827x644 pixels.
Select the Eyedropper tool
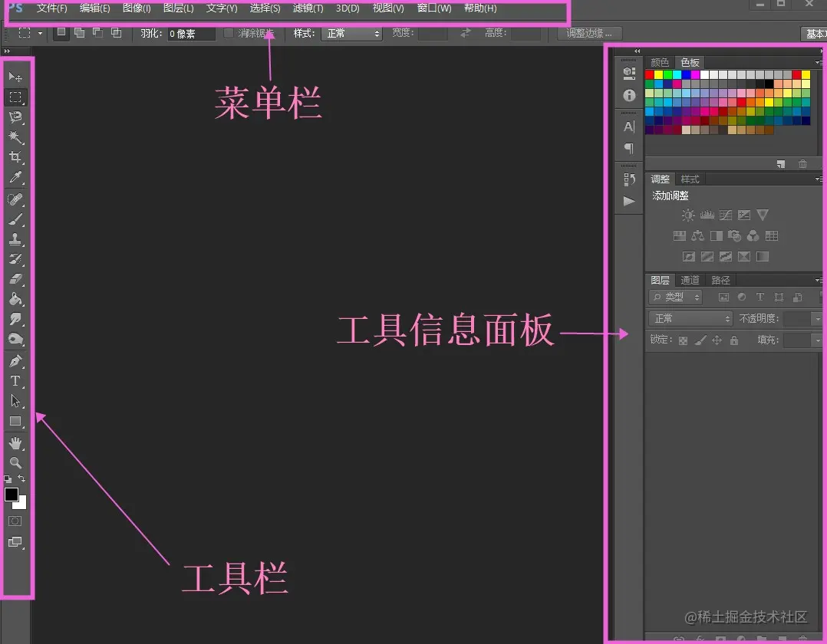(15, 178)
